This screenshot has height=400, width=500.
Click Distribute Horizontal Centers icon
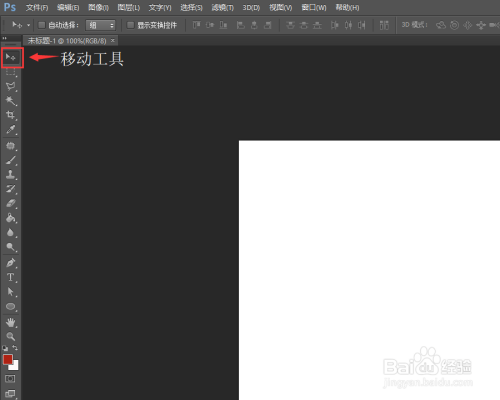348,25
